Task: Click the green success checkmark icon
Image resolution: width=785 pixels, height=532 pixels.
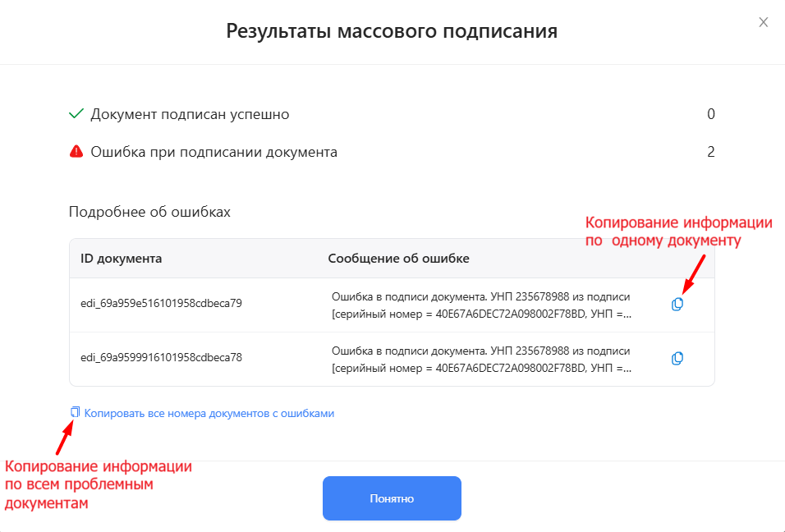Action: coord(76,114)
